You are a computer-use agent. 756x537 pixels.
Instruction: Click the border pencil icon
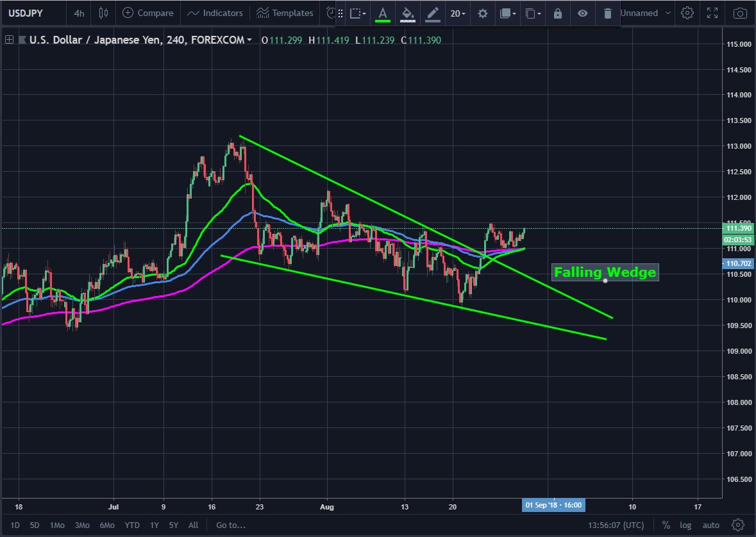[x=433, y=13]
